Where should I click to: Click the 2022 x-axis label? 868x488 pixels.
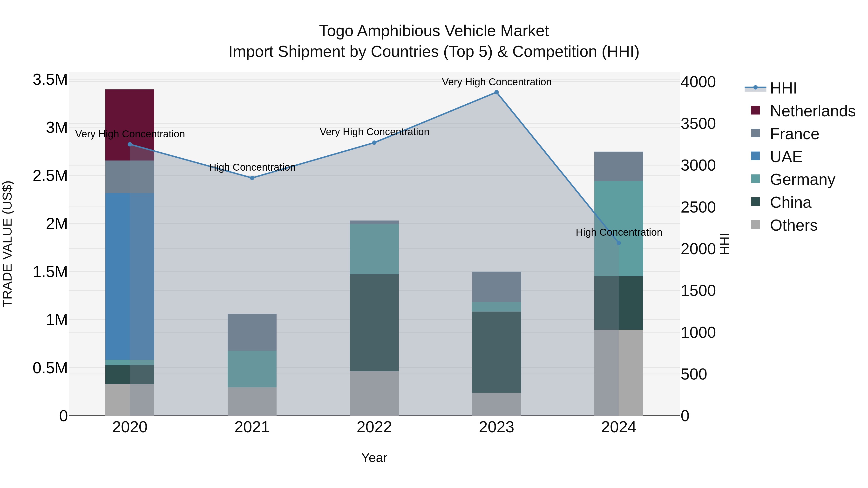374,427
